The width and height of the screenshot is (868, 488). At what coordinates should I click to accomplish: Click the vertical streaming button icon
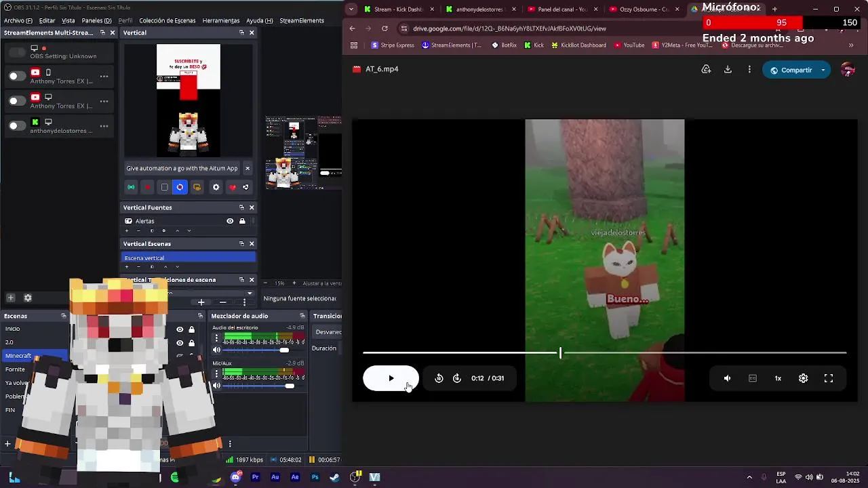(131, 187)
